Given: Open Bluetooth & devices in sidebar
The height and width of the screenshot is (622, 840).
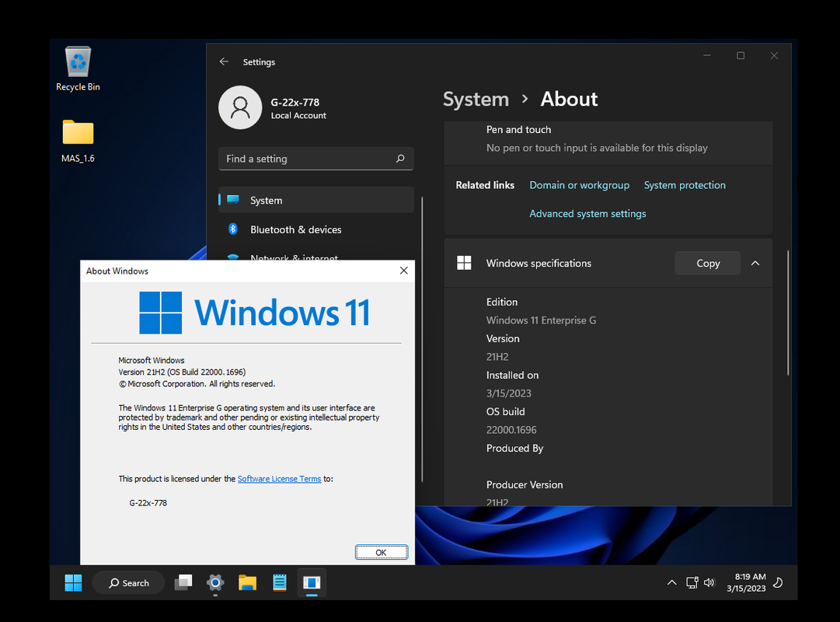Looking at the screenshot, I should click(316, 229).
